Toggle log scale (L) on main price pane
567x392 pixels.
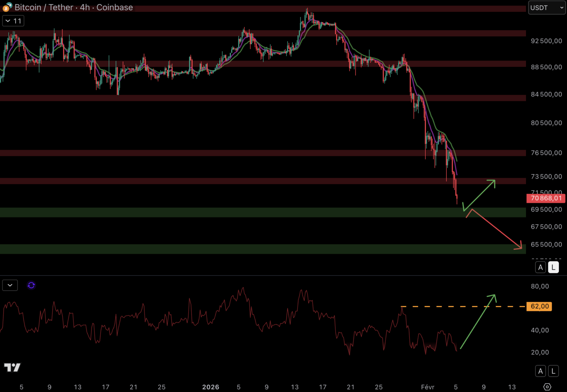(x=553, y=268)
